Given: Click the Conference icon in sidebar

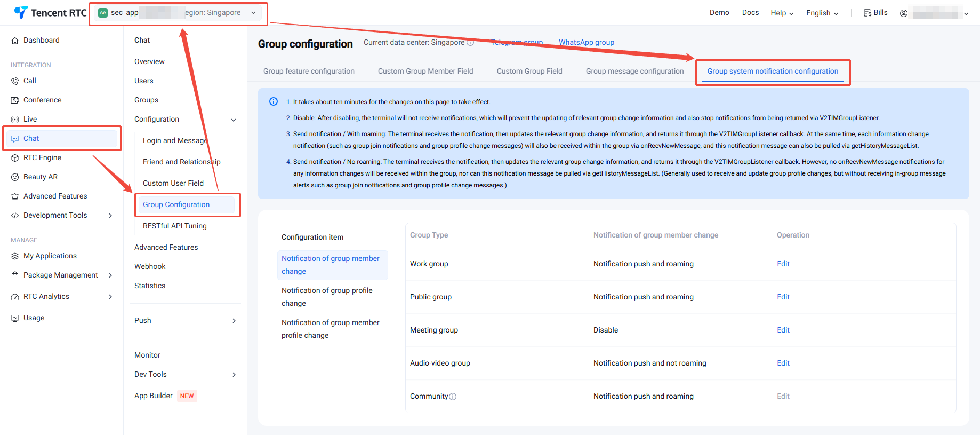Looking at the screenshot, I should pyautogui.click(x=15, y=100).
